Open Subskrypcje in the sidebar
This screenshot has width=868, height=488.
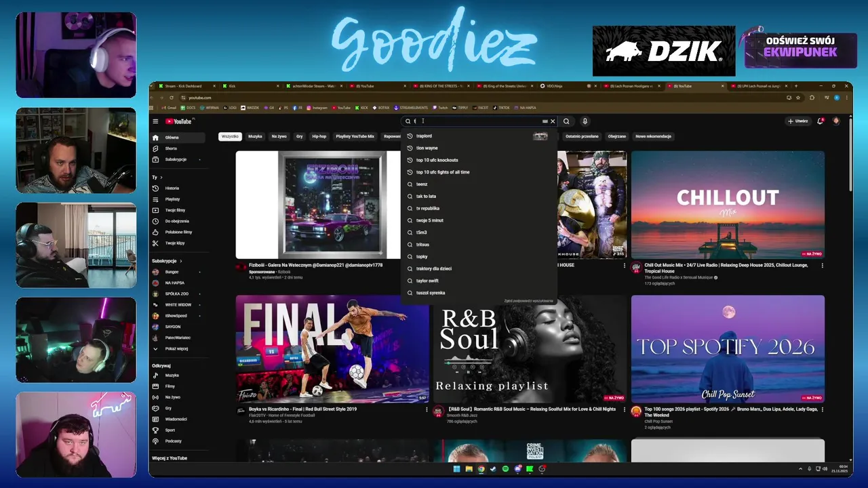pyautogui.click(x=178, y=159)
